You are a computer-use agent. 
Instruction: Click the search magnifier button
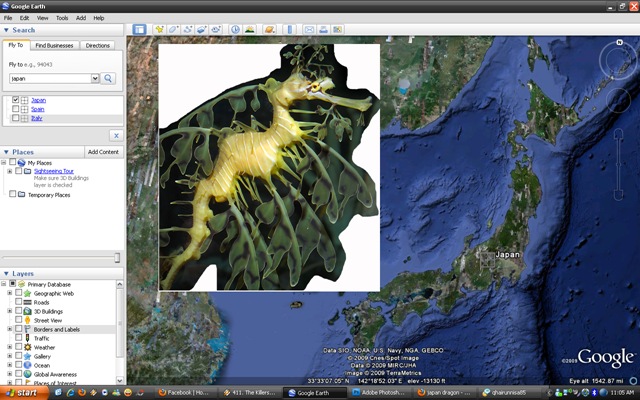click(x=108, y=78)
